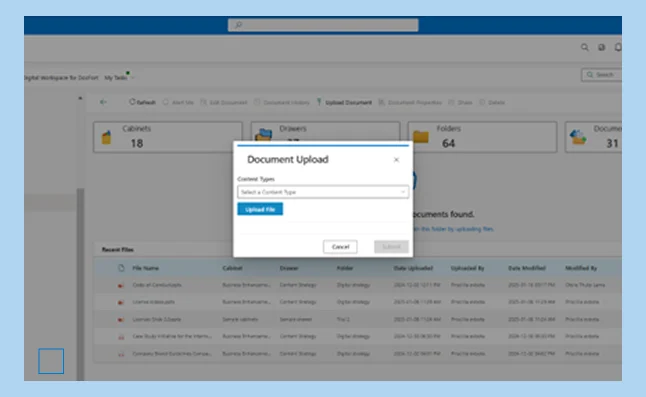This screenshot has width=646, height=397.
Task: Sort by the File Name column header
Action: coord(145,268)
